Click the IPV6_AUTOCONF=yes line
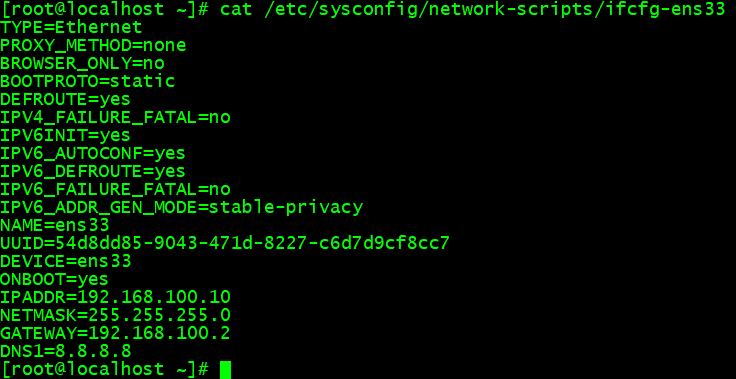This screenshot has width=736, height=379. [92, 154]
